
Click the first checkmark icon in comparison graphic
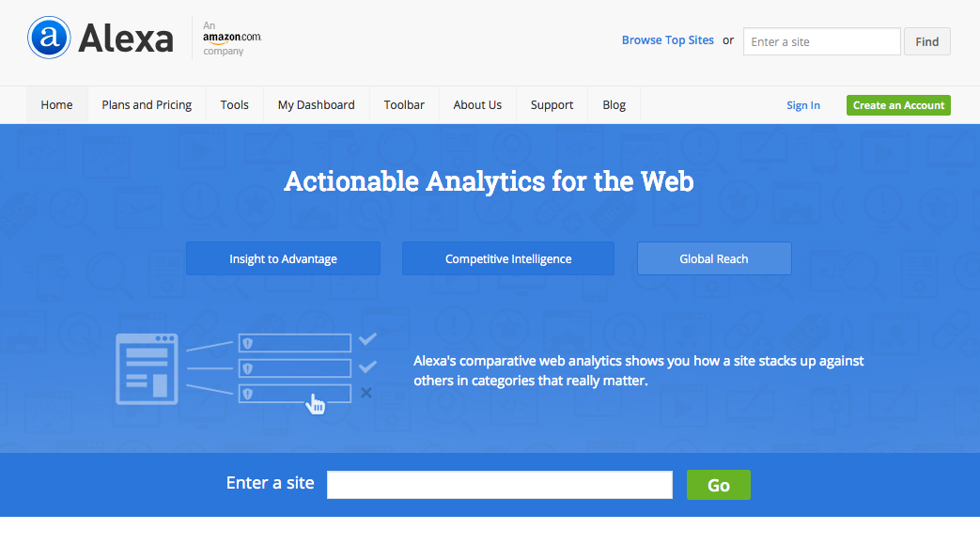tap(367, 339)
